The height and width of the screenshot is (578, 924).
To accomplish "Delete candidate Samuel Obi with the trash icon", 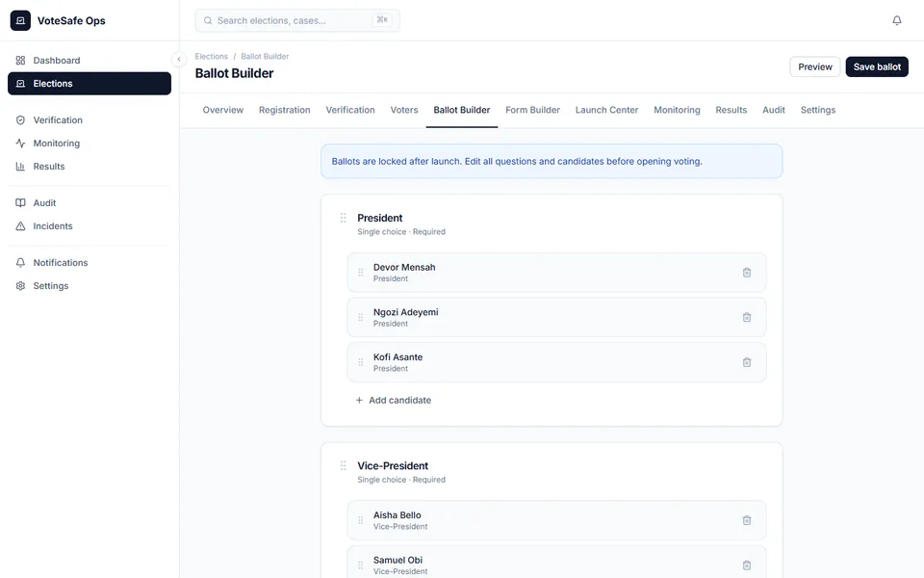I will [x=747, y=565].
